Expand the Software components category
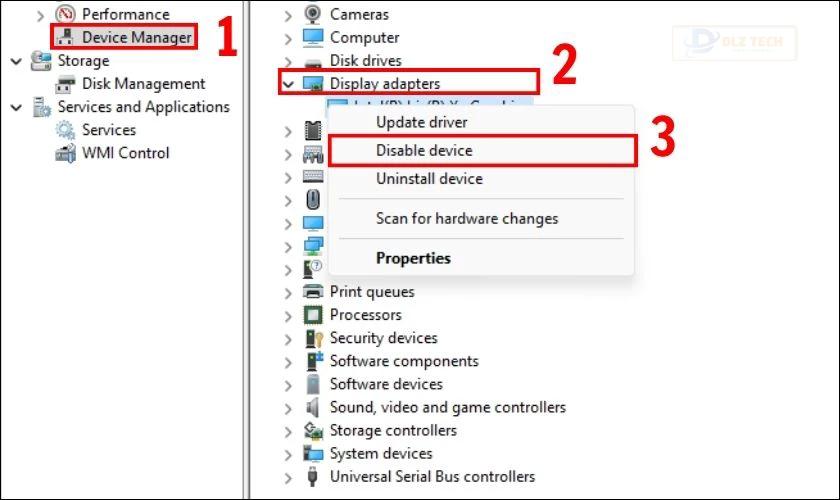The image size is (840, 500). [288, 362]
